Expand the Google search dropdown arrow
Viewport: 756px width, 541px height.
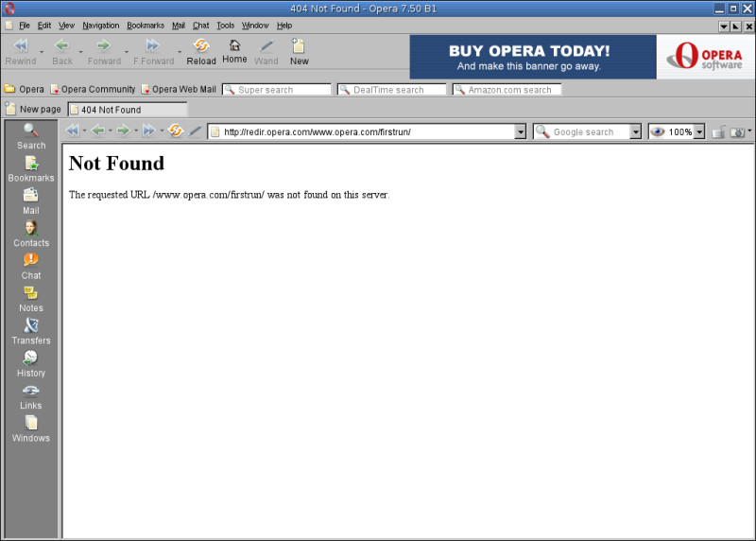coord(635,132)
